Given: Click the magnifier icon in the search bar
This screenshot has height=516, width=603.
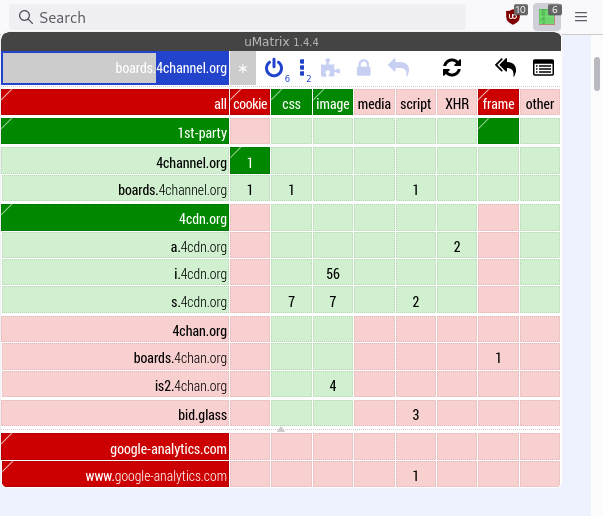Looking at the screenshot, I should tap(25, 17).
